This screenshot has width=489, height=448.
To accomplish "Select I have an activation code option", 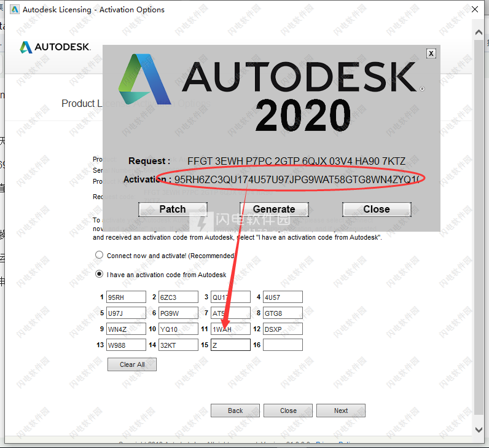I will [x=99, y=274].
